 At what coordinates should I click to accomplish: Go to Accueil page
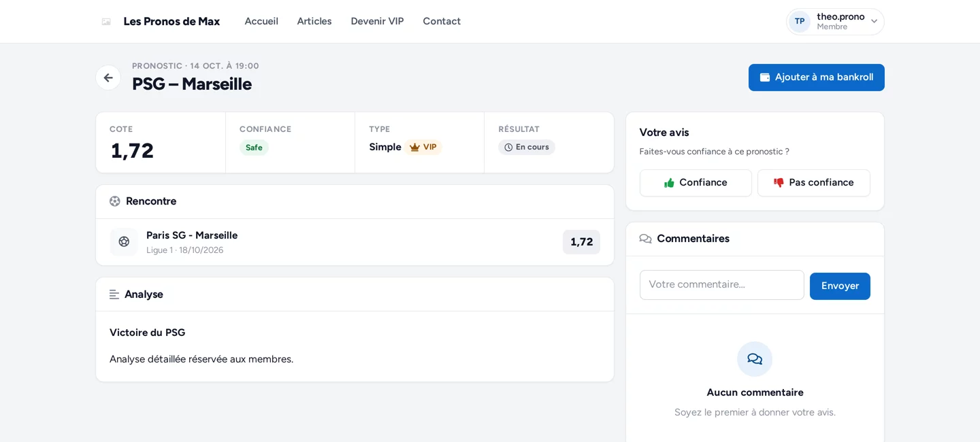[261, 21]
